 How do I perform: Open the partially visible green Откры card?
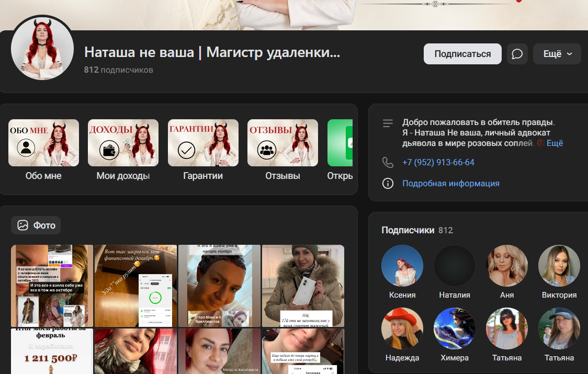tap(340, 150)
